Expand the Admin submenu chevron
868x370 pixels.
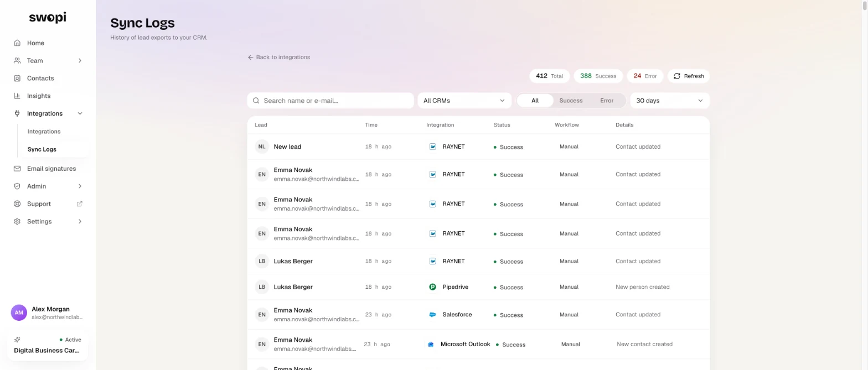point(80,186)
